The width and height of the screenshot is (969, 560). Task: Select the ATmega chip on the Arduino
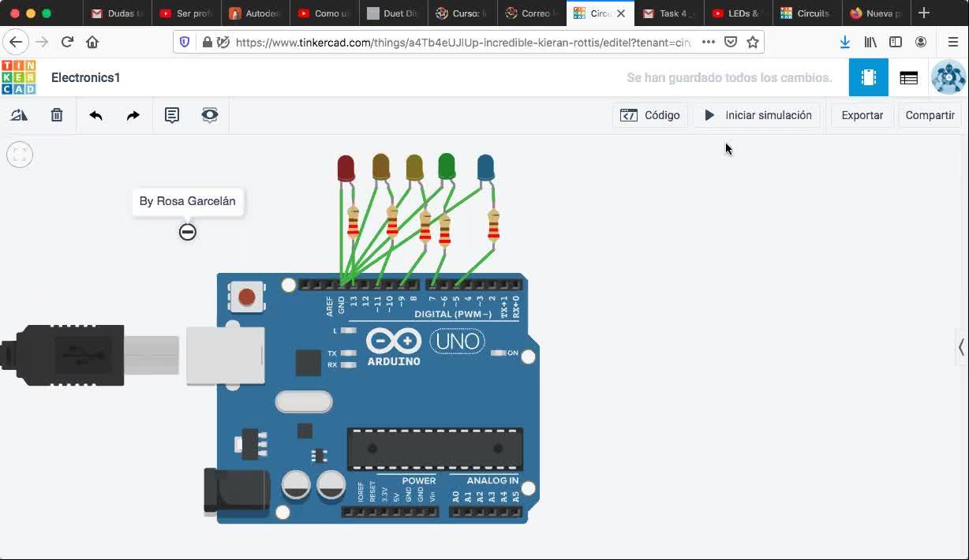coord(435,449)
